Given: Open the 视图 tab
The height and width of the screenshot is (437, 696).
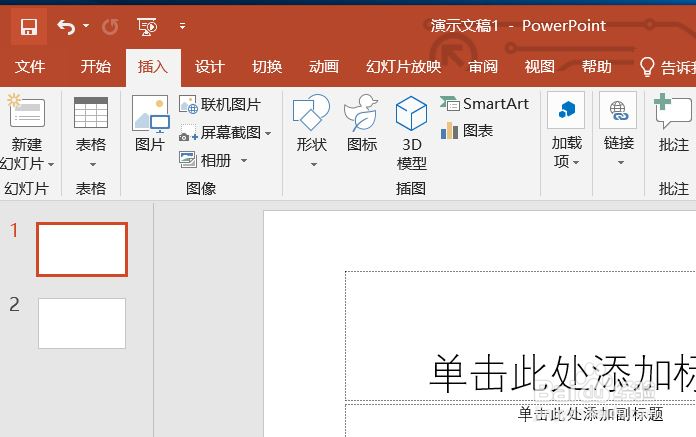Looking at the screenshot, I should click(539, 67).
